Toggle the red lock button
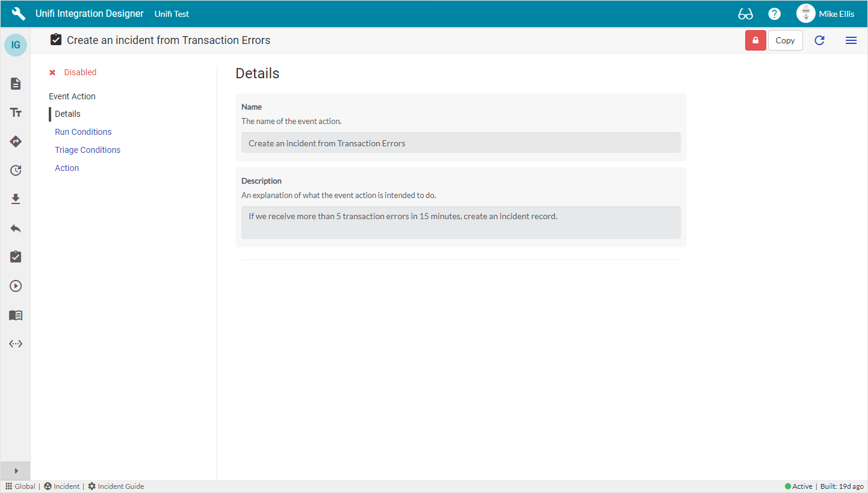 tap(755, 40)
